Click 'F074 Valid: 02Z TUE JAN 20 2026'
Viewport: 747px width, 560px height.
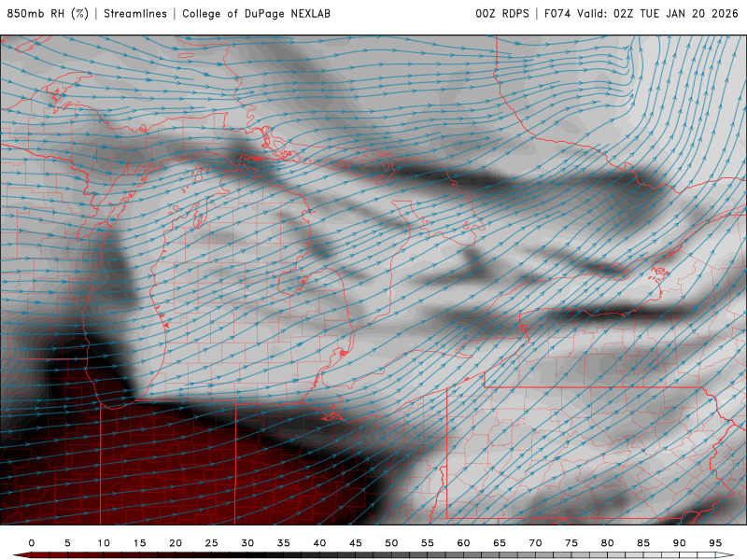pyautogui.click(x=641, y=13)
